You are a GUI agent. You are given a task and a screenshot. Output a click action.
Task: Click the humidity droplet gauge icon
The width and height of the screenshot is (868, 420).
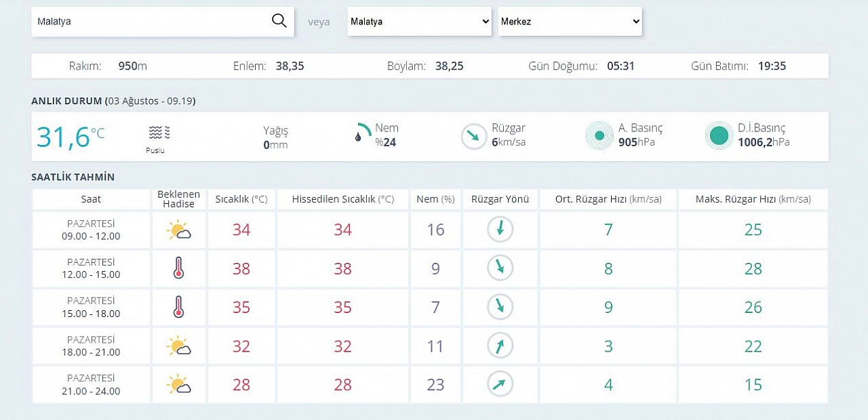coord(363,133)
